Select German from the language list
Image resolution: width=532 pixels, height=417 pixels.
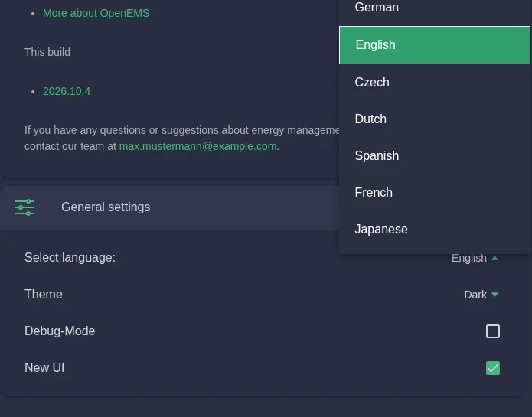pos(435,9)
